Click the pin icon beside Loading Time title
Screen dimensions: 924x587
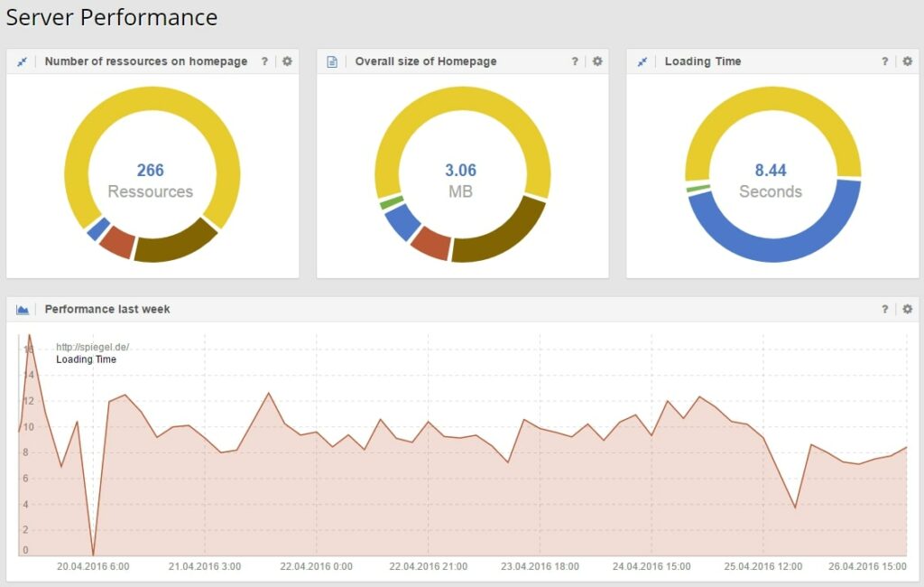[642, 61]
